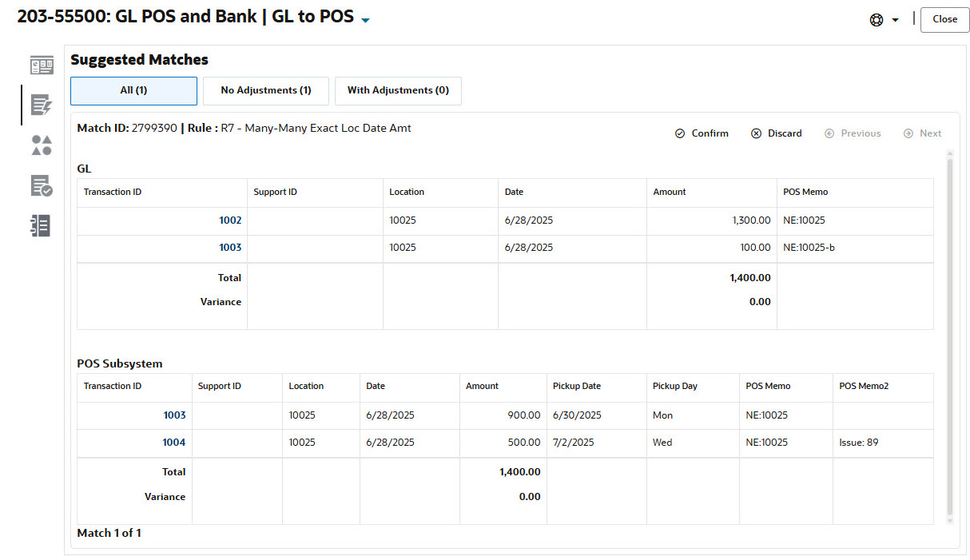The image size is (970, 560).
Task: Select pickup date 6/30/2025 cell
Action: click(597, 415)
